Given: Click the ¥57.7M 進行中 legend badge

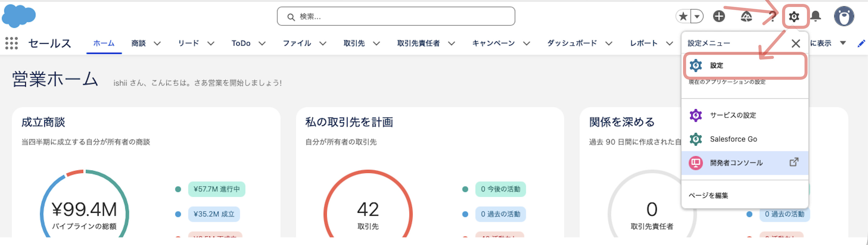Looking at the screenshot, I should coord(216,189).
